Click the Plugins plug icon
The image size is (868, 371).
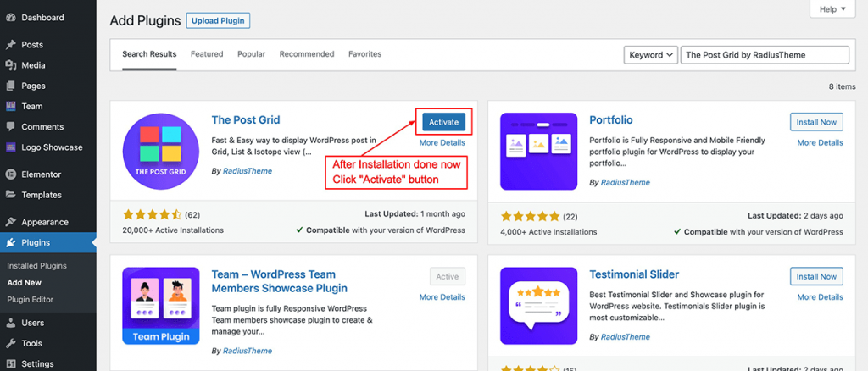(x=10, y=242)
